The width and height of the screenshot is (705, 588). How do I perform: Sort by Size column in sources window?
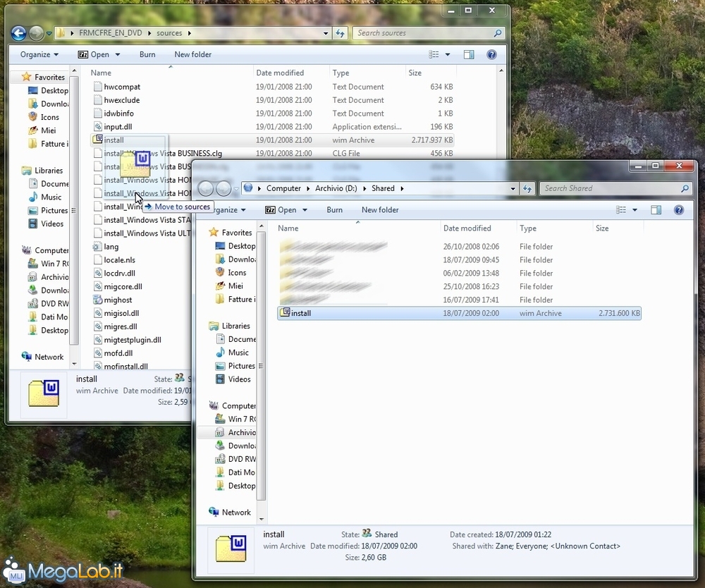point(415,73)
